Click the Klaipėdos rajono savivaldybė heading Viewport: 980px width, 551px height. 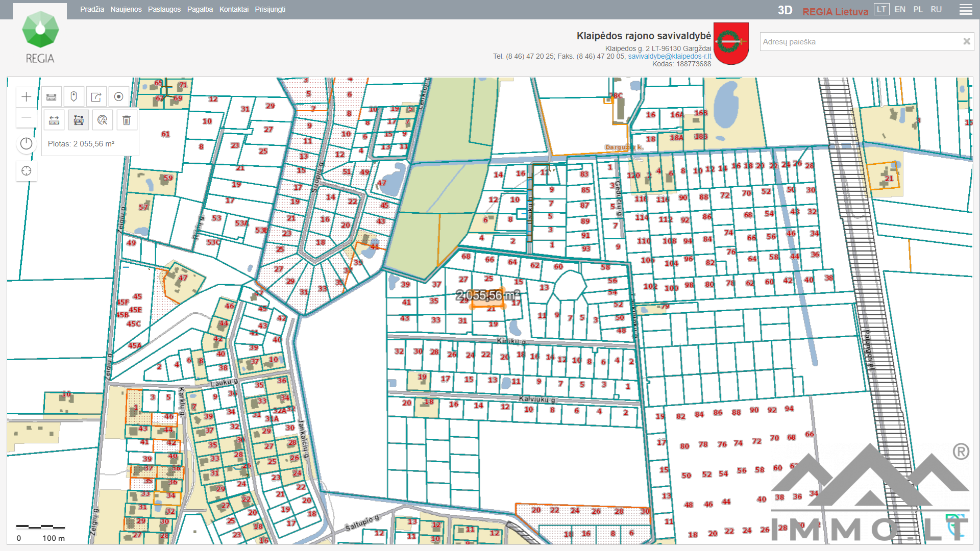[x=644, y=36]
